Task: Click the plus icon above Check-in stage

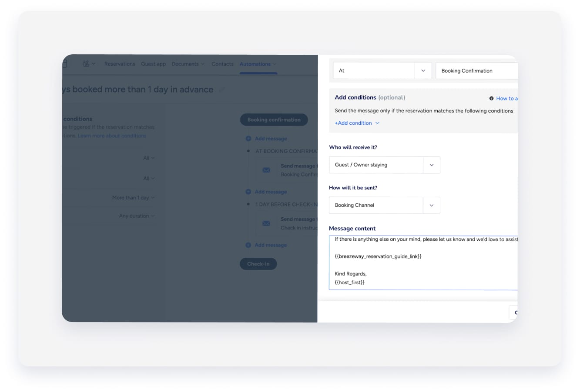Action: tap(248, 245)
